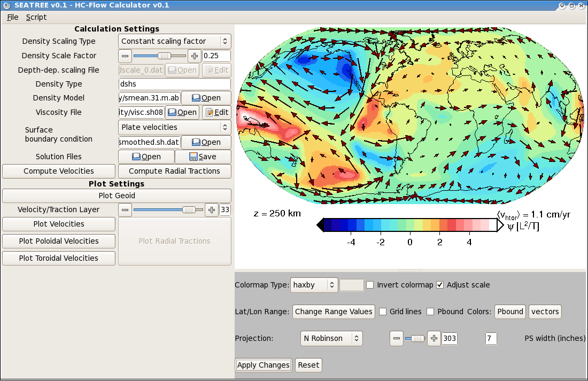The image size is (588, 381).
Task: Click Compute Velocities button
Action: click(59, 171)
